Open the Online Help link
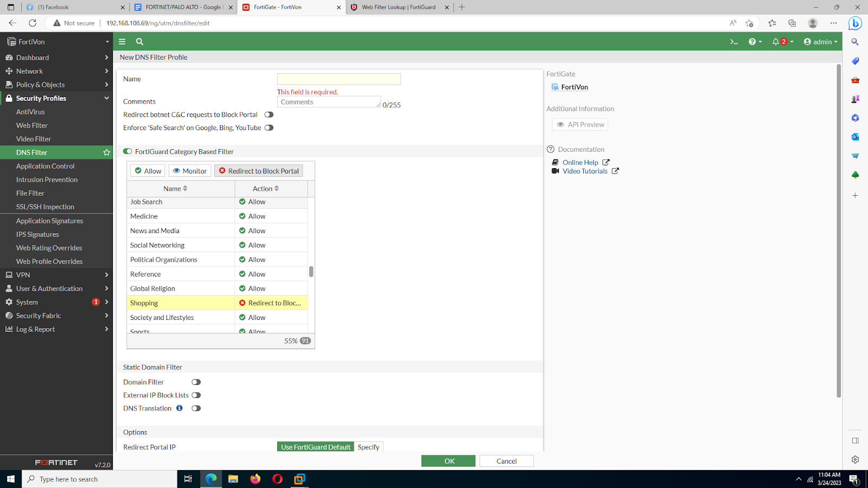The height and width of the screenshot is (488, 868). (580, 162)
